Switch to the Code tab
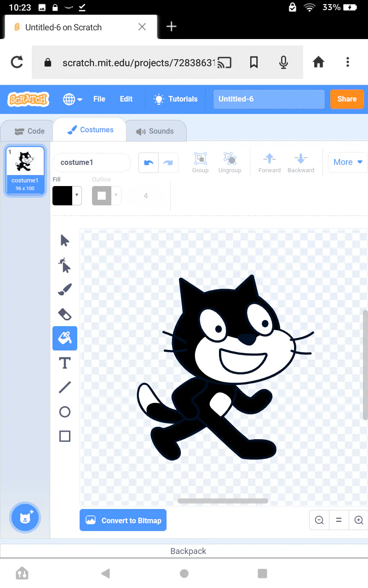The image size is (368, 588). (29, 131)
